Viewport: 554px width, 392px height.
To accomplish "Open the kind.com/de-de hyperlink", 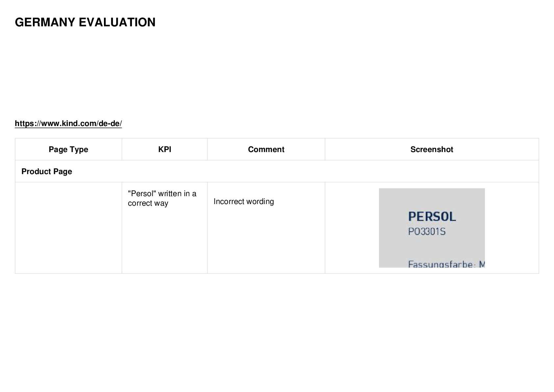I will pos(68,123).
